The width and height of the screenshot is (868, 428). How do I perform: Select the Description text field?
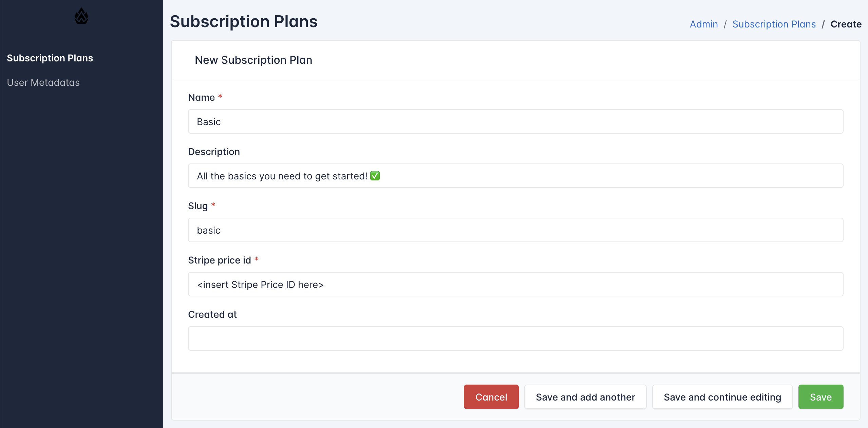coord(515,176)
